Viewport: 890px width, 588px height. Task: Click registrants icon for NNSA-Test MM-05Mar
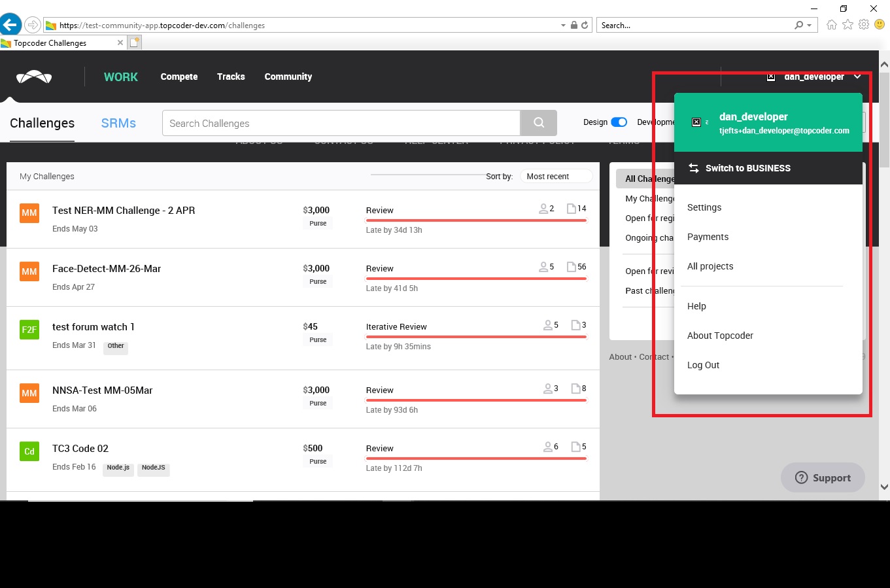pos(548,389)
